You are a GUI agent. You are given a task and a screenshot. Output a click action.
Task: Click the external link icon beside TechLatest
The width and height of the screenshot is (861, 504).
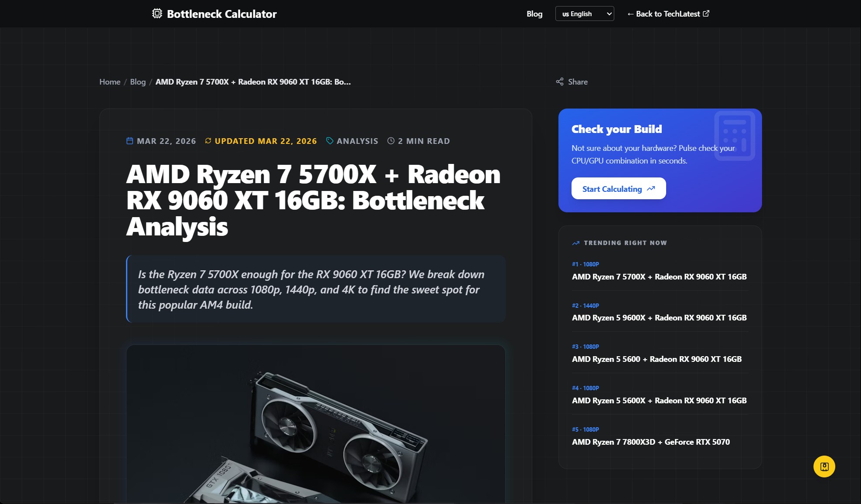(706, 14)
